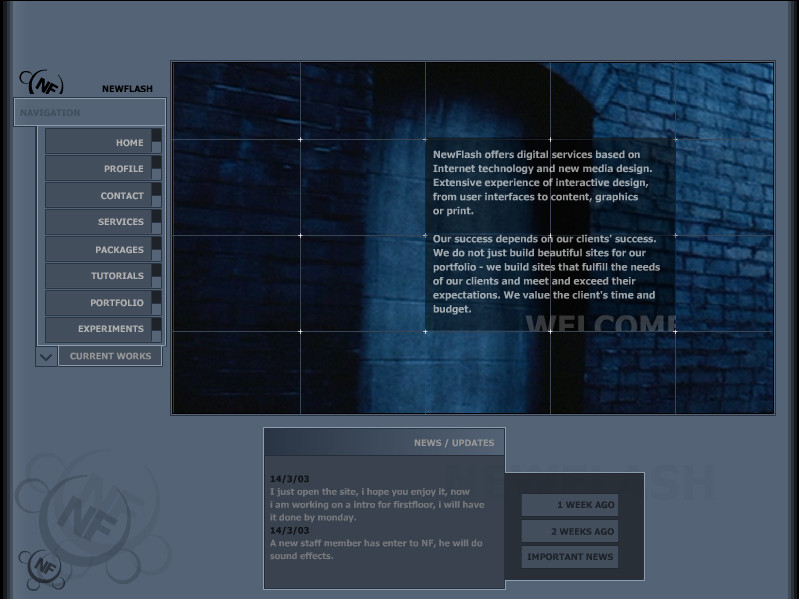This screenshot has width=799, height=599.
Task: Click the indicator square beside TUTORIALS
Action: 156,276
